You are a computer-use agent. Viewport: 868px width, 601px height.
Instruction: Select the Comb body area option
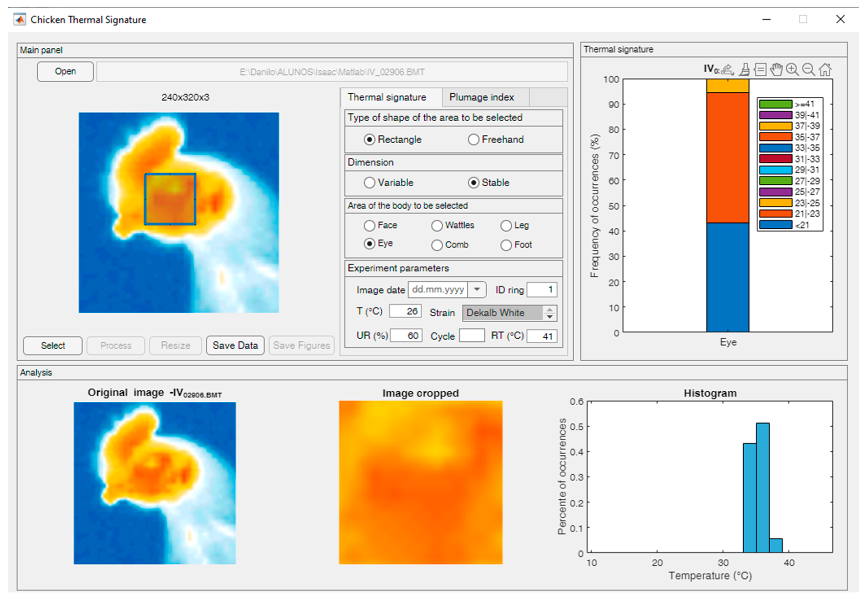point(437,245)
